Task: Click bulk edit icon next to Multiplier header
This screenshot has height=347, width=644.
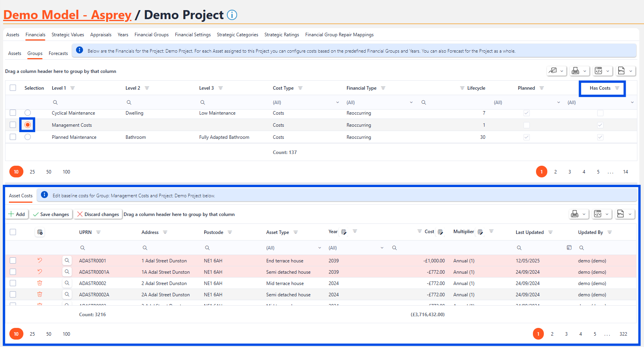Action: coord(480,232)
